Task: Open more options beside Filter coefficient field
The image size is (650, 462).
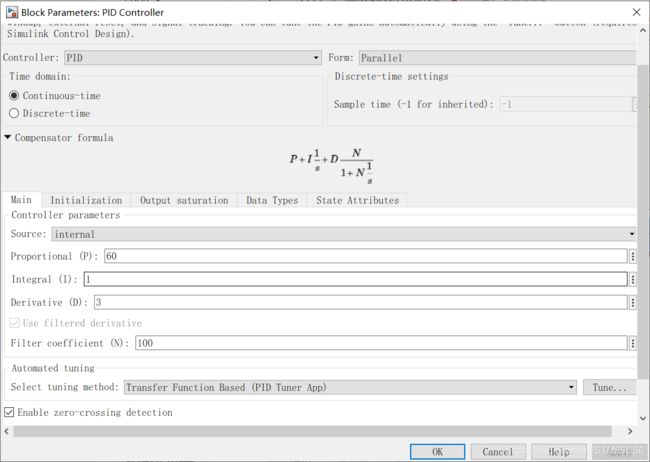Action: point(633,343)
